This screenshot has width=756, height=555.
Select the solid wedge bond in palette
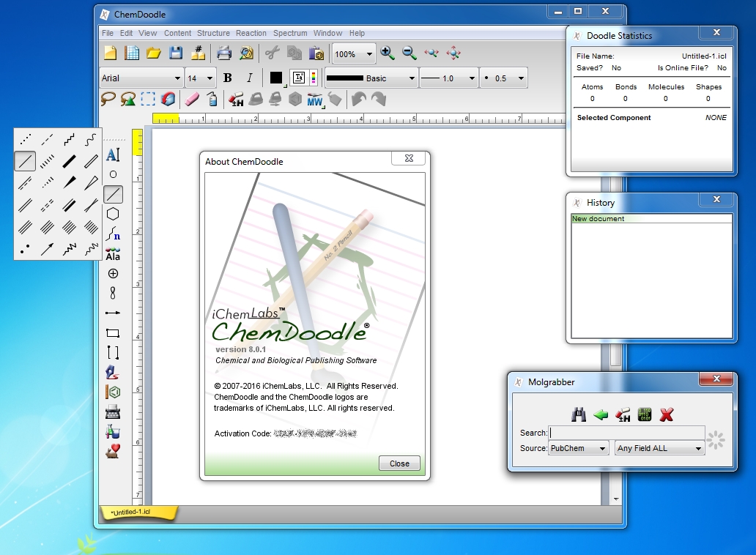pyautogui.click(x=69, y=182)
